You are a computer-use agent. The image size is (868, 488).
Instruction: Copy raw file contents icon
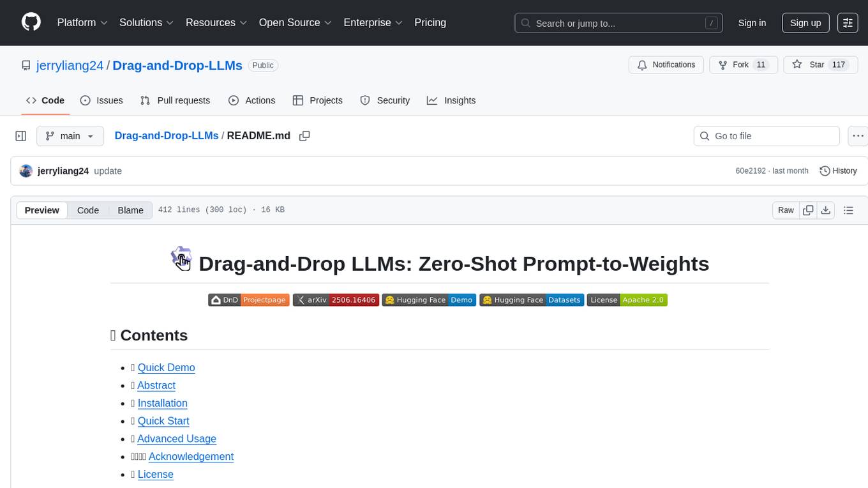808,210
